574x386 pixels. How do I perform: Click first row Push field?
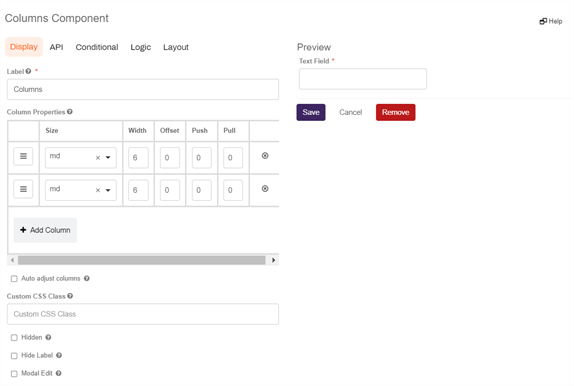202,158
